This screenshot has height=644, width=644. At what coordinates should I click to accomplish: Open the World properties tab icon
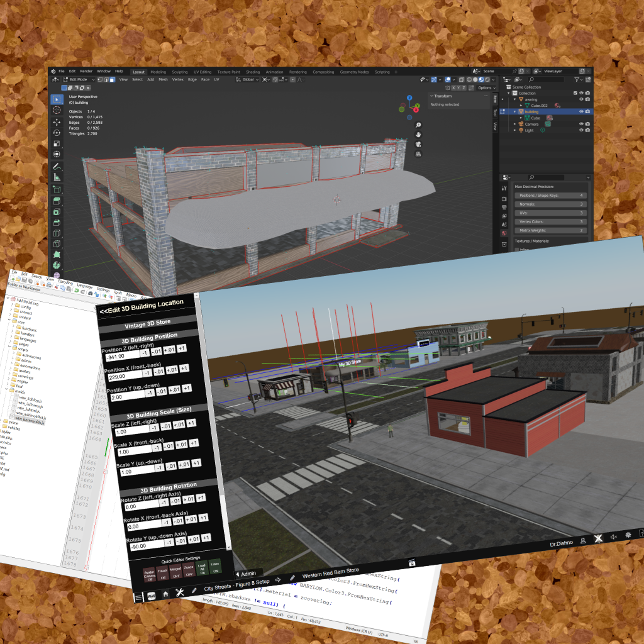[x=504, y=233]
